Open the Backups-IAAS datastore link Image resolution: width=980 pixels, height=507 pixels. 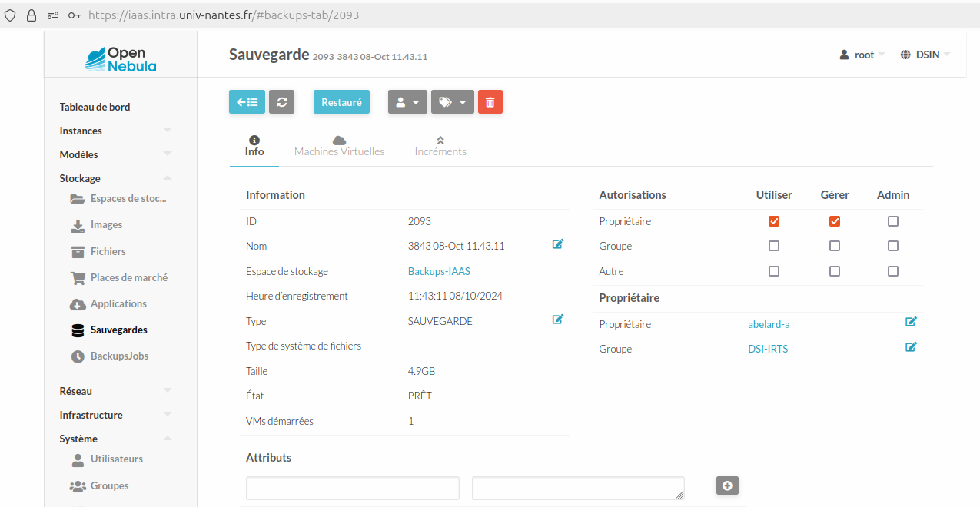[x=440, y=271]
